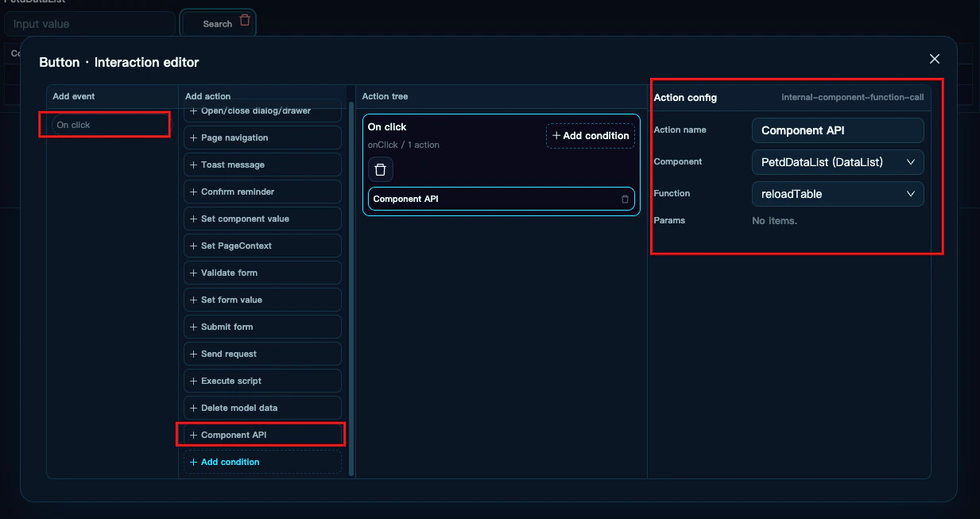The height and width of the screenshot is (519, 980).
Task: Click Add condition at bottom of action list
Action: 262,462
